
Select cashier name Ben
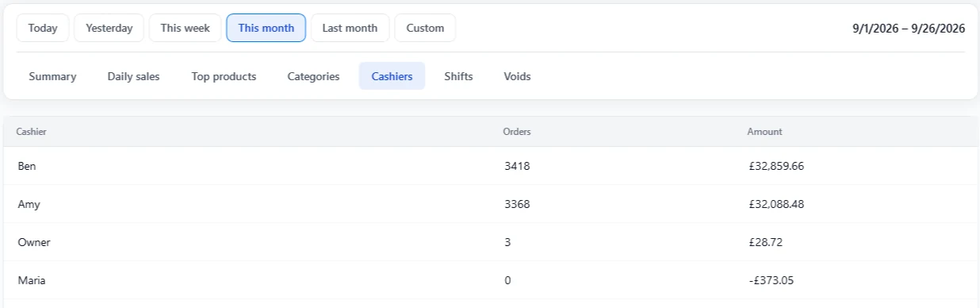[26, 166]
